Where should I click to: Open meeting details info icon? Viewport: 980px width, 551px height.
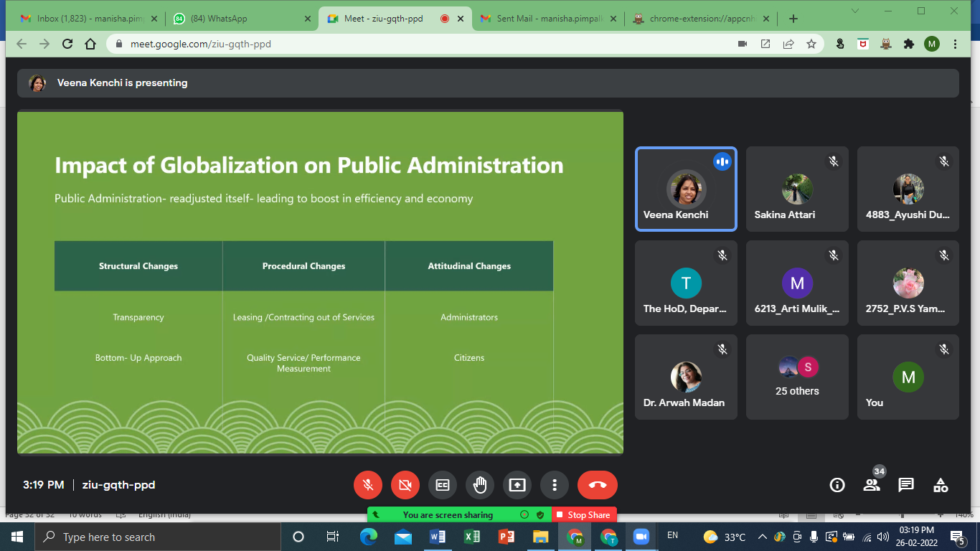[x=837, y=485]
